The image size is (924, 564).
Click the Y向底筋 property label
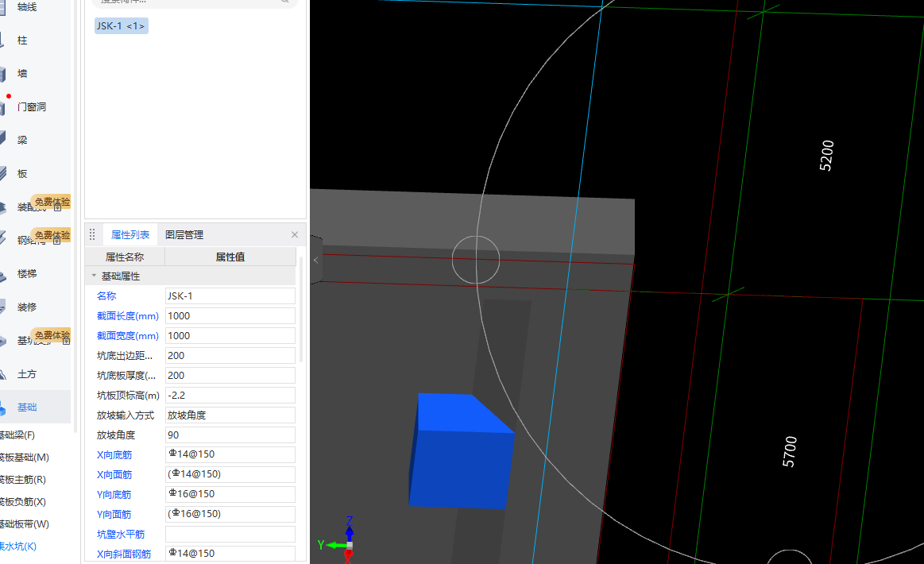[x=114, y=494]
